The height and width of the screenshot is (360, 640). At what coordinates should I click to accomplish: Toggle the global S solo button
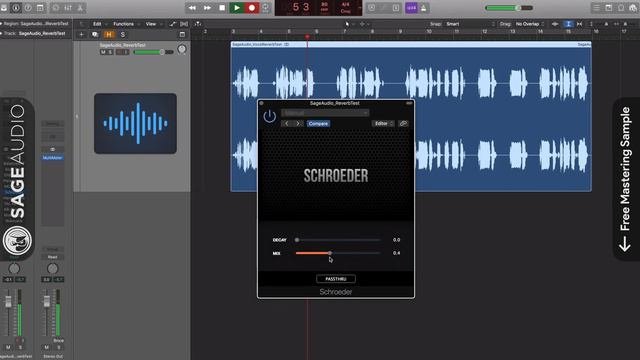122,35
